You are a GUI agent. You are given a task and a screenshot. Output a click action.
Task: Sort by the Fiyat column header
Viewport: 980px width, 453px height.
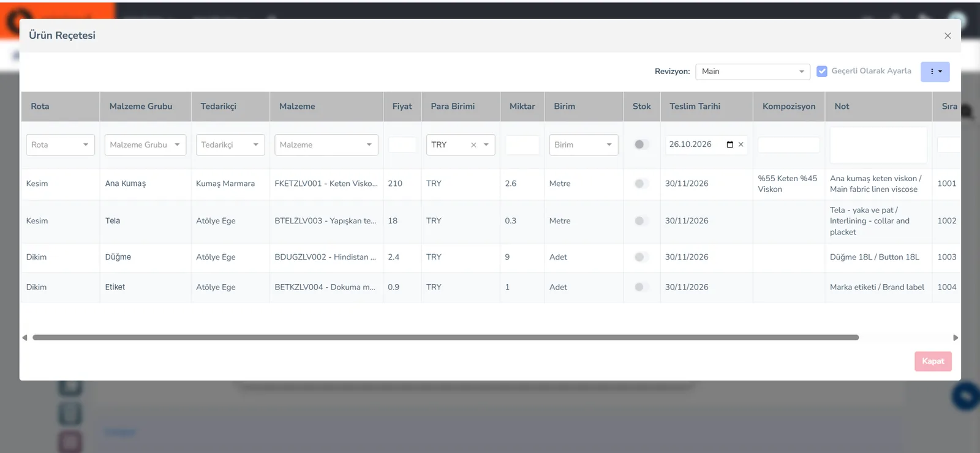pos(402,107)
